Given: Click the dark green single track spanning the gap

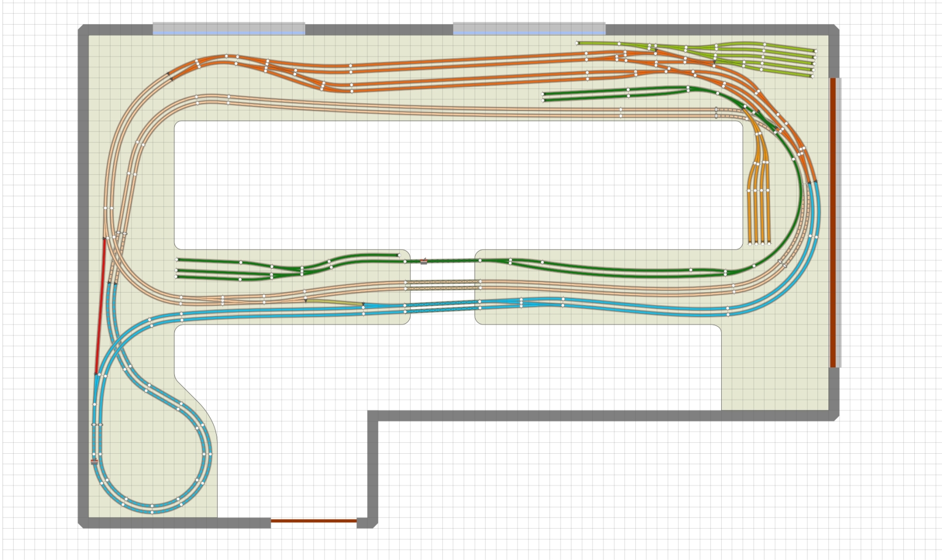Looking at the screenshot, I should tap(443, 260).
